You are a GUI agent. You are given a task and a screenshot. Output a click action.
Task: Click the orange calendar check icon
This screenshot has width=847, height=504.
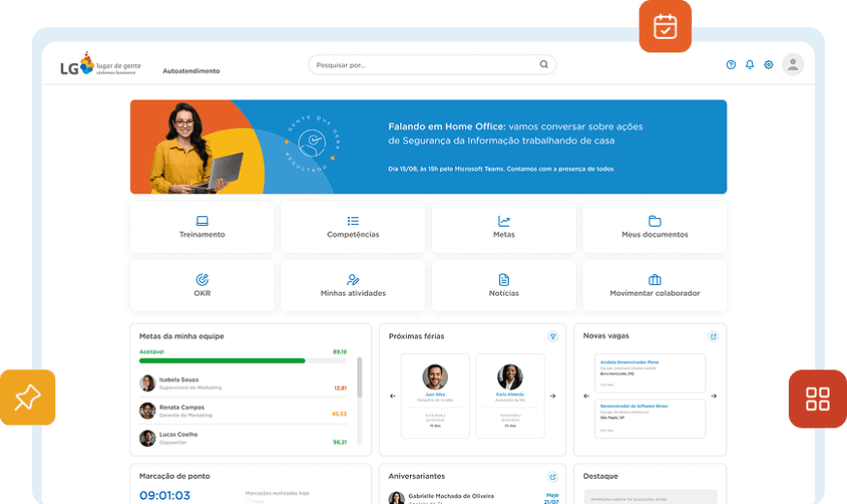pyautogui.click(x=665, y=26)
